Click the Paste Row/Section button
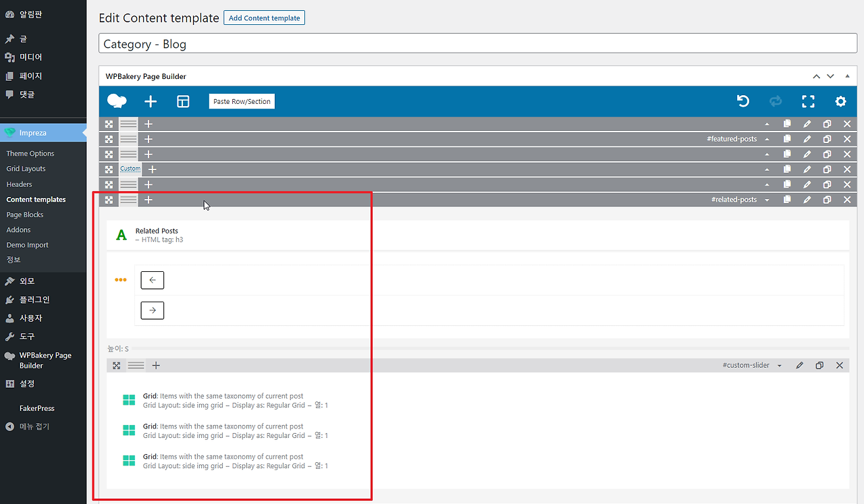The width and height of the screenshot is (864, 504). tap(242, 101)
